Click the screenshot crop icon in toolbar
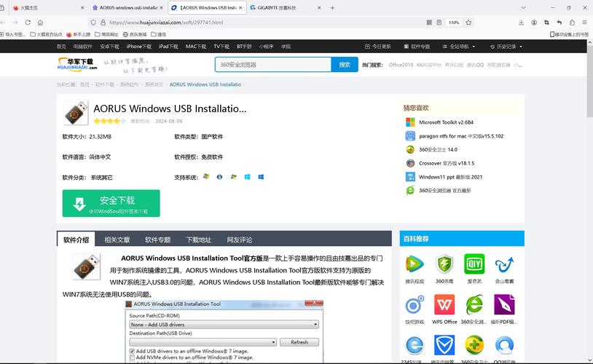Viewport: 593px width, 364px height. [546, 23]
